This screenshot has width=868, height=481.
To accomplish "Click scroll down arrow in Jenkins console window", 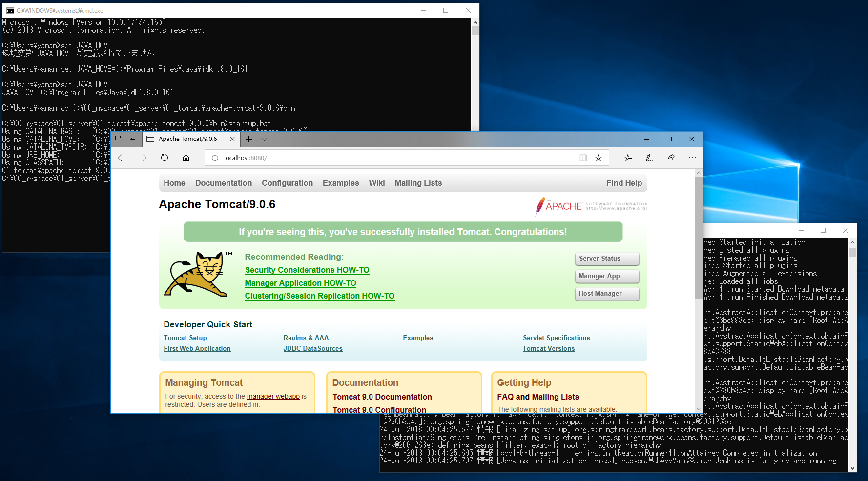I will [852, 468].
